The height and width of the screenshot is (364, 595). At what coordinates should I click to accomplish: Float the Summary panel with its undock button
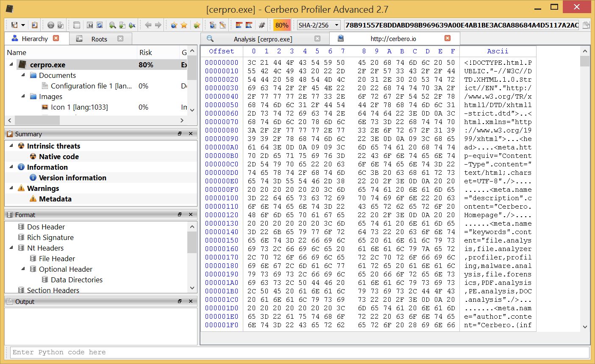pyautogui.click(x=180, y=134)
